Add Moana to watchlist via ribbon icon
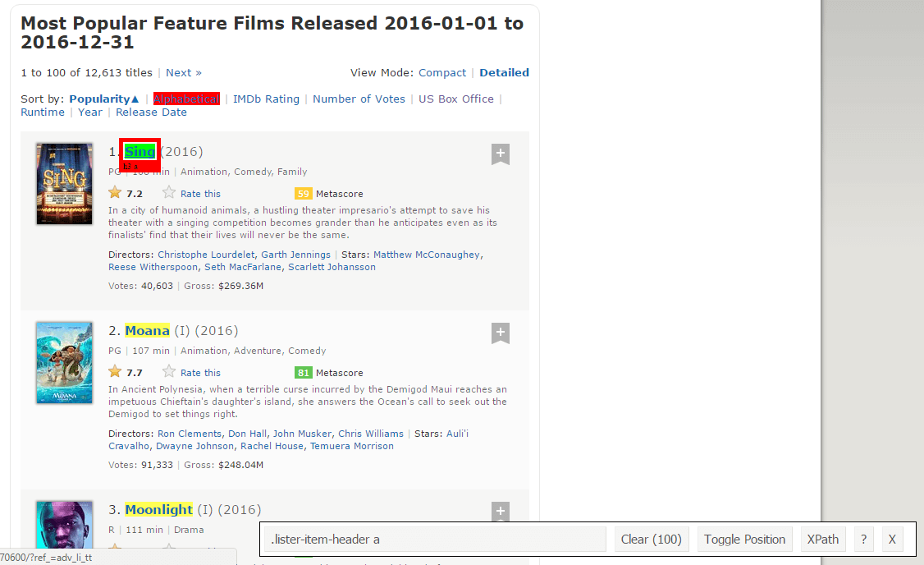 tap(501, 333)
